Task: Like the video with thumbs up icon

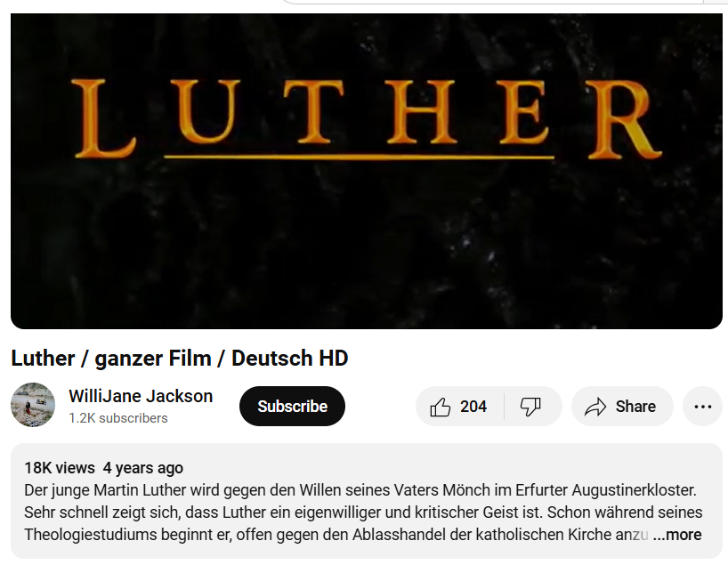Action: coord(440,407)
